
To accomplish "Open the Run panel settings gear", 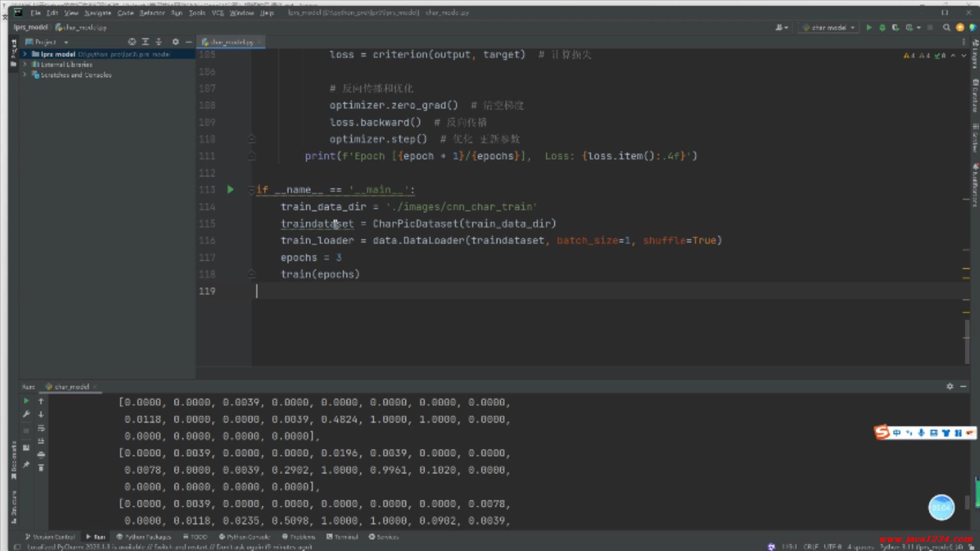I will pyautogui.click(x=949, y=387).
